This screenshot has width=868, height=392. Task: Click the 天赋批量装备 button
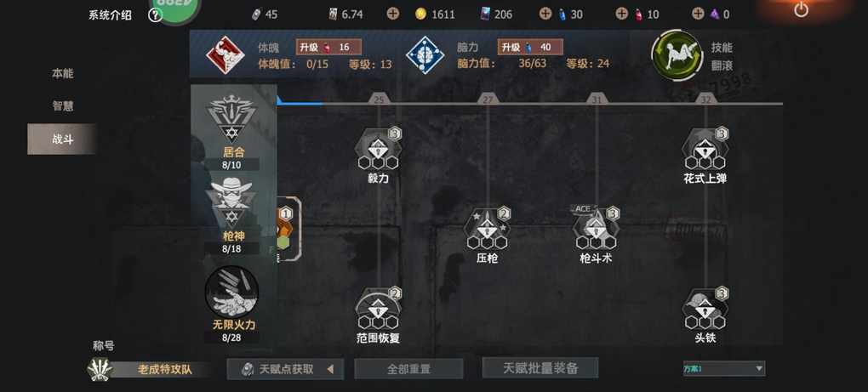pos(540,367)
